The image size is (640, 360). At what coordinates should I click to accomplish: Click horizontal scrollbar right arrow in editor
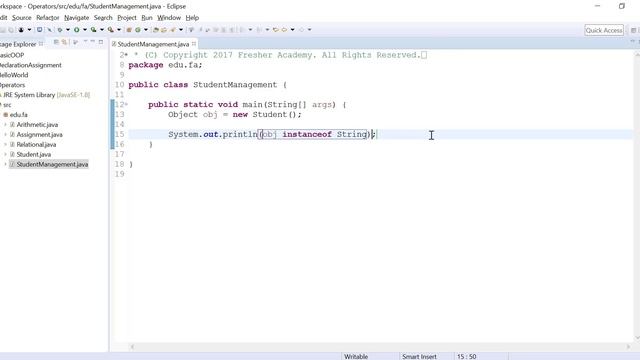tap(628, 347)
